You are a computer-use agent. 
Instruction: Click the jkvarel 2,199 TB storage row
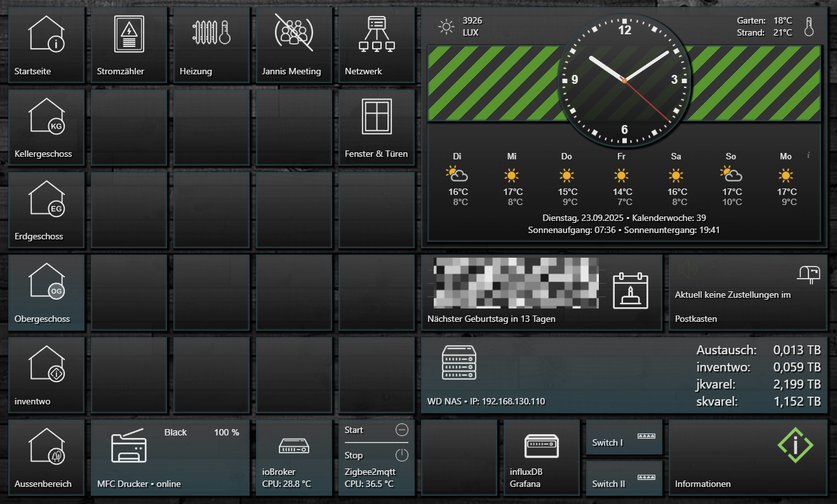pos(759,384)
